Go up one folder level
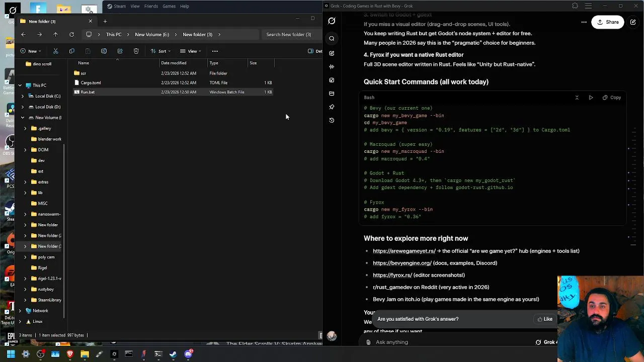 pos(55,35)
